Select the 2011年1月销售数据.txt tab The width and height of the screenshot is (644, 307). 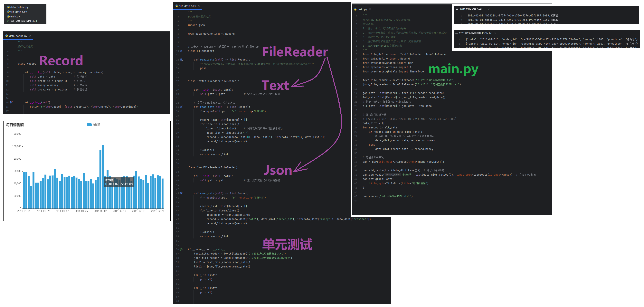[472, 9]
